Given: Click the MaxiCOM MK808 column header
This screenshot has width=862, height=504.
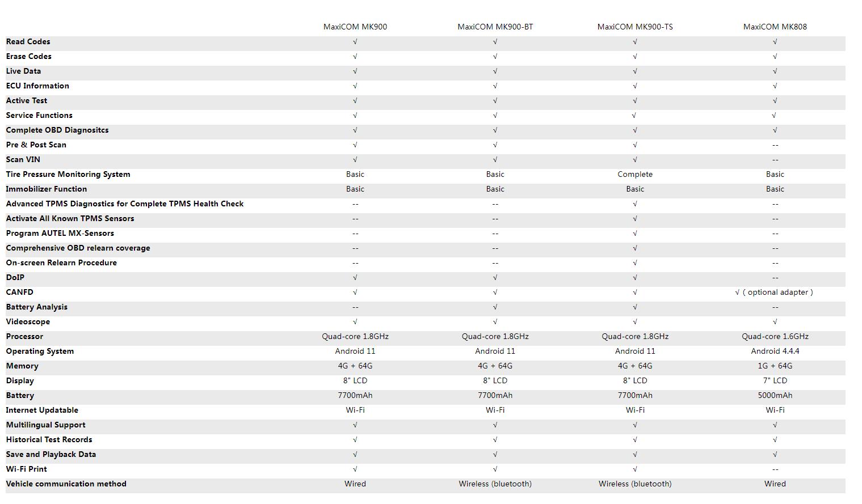Looking at the screenshot, I should (775, 27).
